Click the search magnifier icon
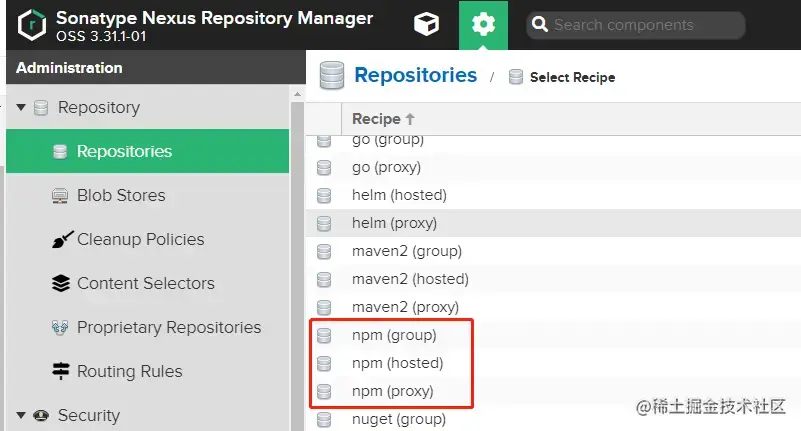Viewport: 801px width, 431px height. 539,25
